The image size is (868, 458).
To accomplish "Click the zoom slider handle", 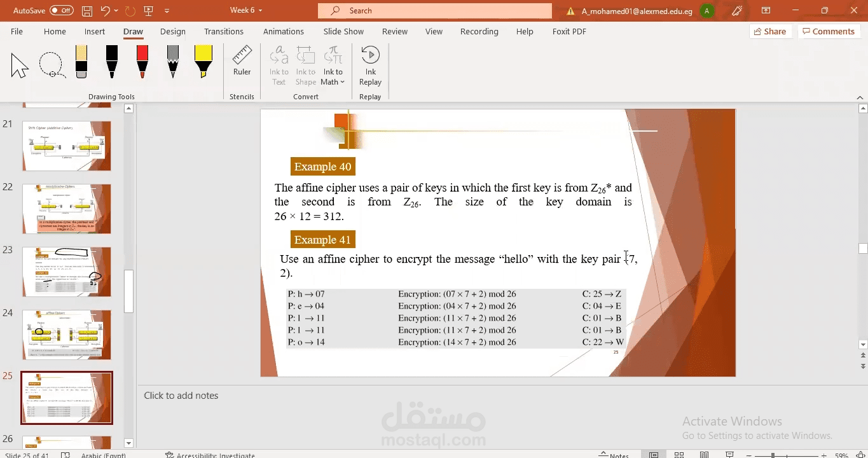I will [x=773, y=455].
